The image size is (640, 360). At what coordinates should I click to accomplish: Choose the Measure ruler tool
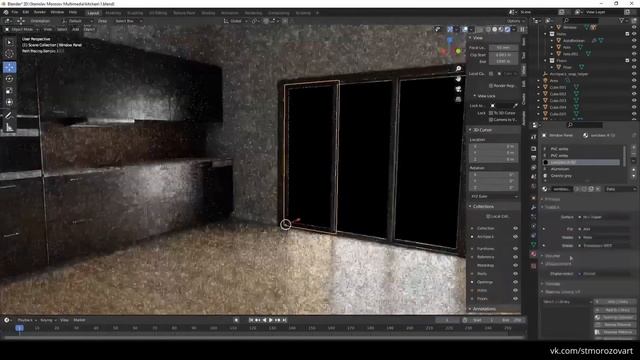coord(10,128)
